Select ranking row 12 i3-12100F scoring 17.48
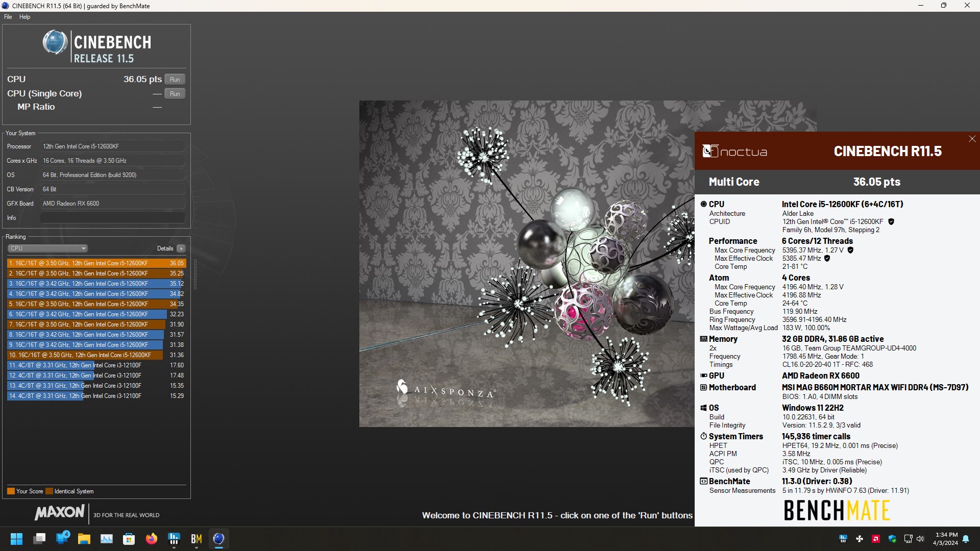The width and height of the screenshot is (980, 551). tap(96, 375)
